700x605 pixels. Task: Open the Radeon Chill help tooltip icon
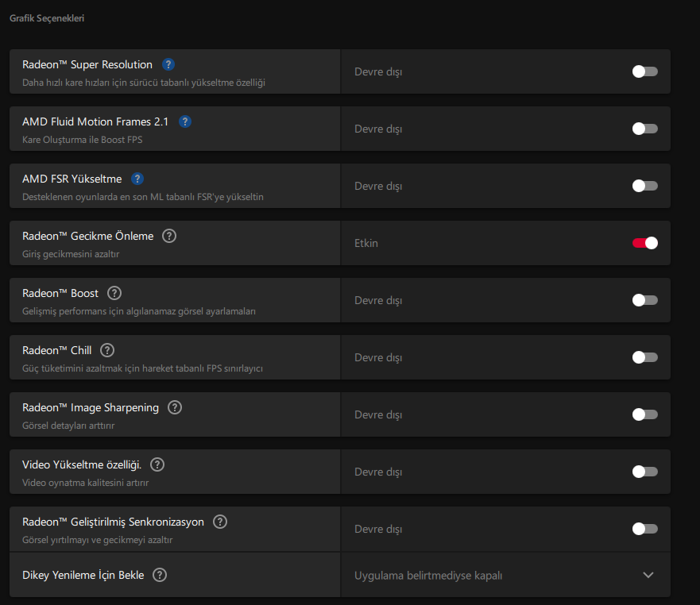click(x=107, y=350)
